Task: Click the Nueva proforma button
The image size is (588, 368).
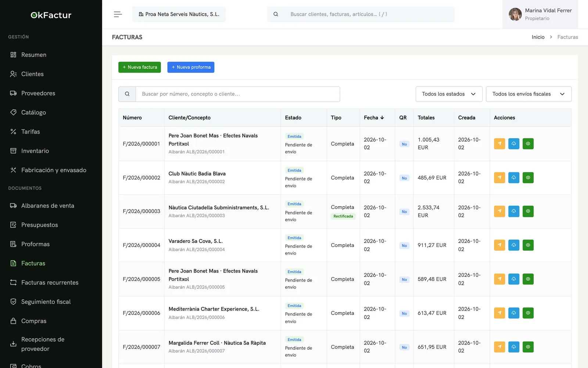Action: (x=191, y=67)
